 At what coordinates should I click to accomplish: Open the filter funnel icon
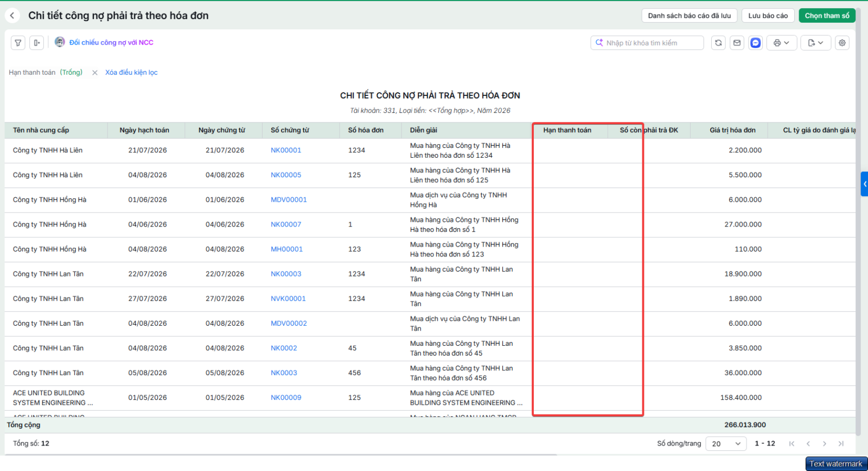click(18, 43)
